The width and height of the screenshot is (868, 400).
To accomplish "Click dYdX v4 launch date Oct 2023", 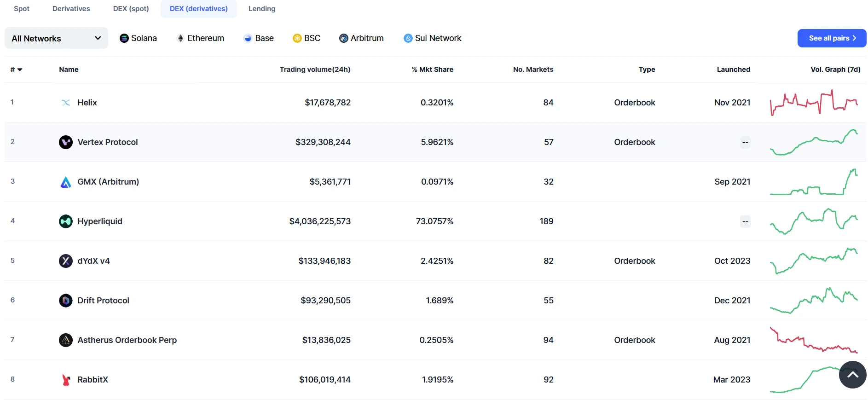I will [732, 261].
